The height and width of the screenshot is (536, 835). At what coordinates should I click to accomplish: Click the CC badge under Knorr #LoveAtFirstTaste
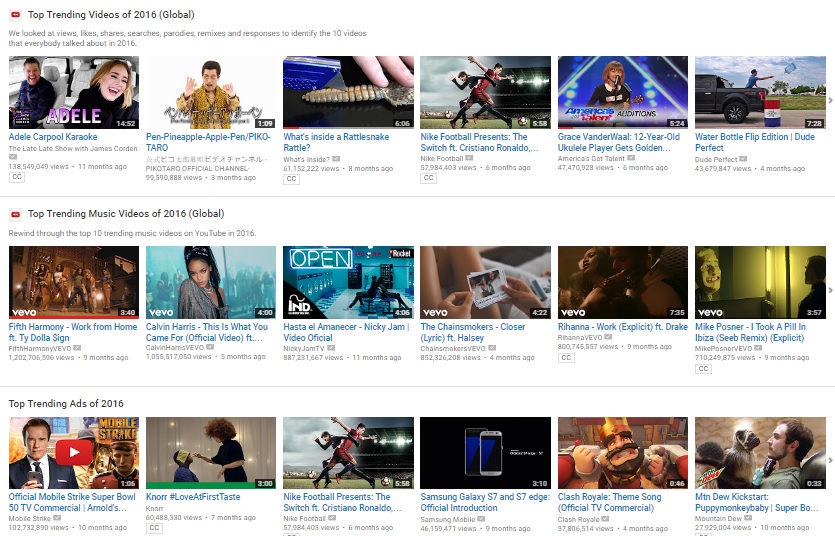tap(154, 528)
